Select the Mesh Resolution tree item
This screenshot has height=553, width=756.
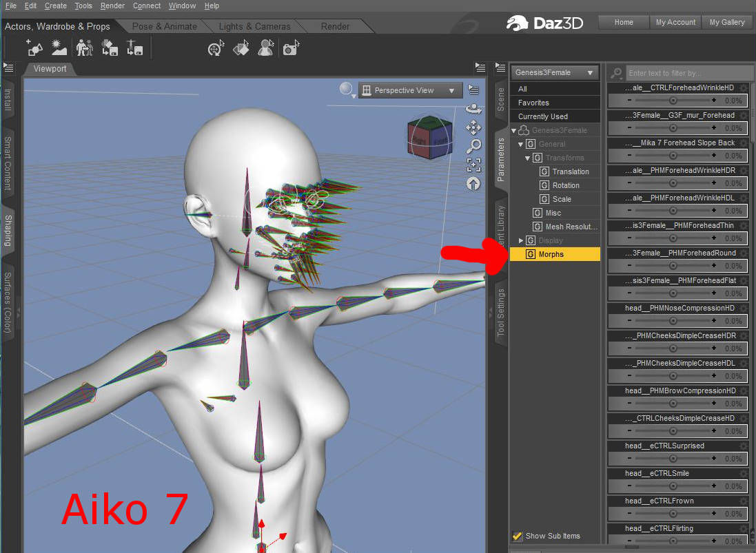566,227
